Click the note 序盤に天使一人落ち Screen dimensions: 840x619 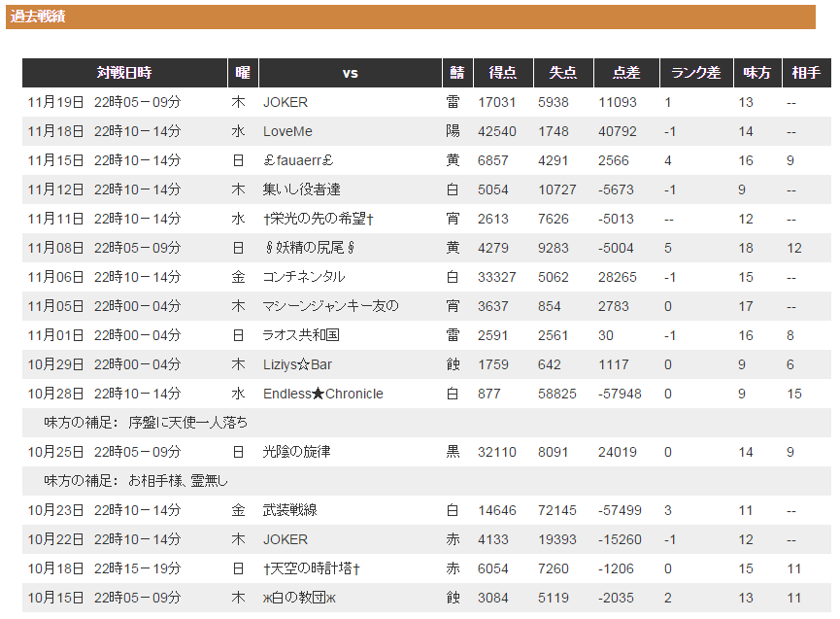pyautogui.click(x=188, y=423)
